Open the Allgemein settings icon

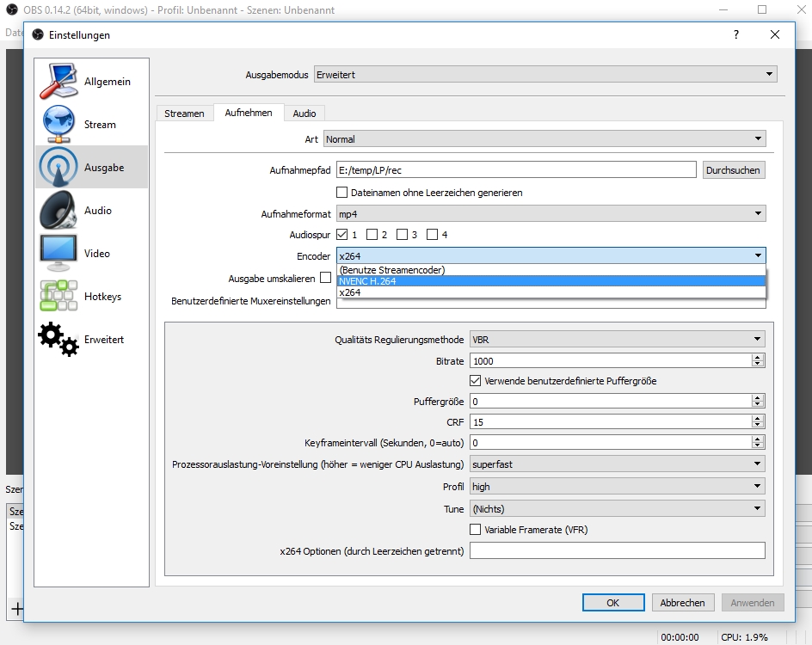tap(58, 82)
